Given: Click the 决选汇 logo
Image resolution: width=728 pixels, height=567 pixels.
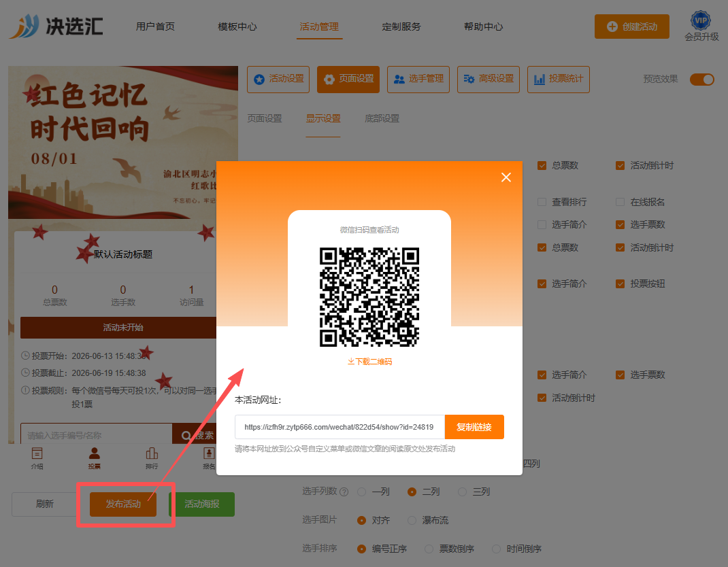Looking at the screenshot, I should click(56, 26).
